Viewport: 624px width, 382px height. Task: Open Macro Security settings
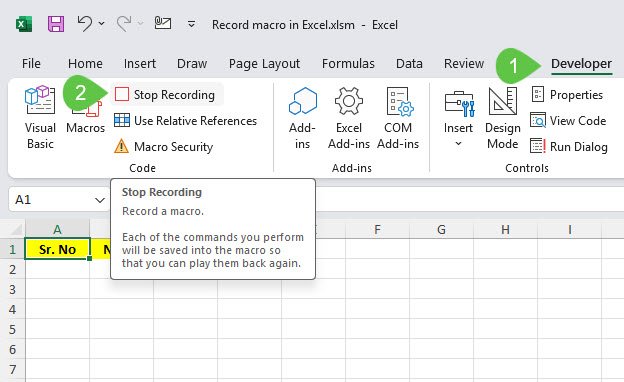164,146
